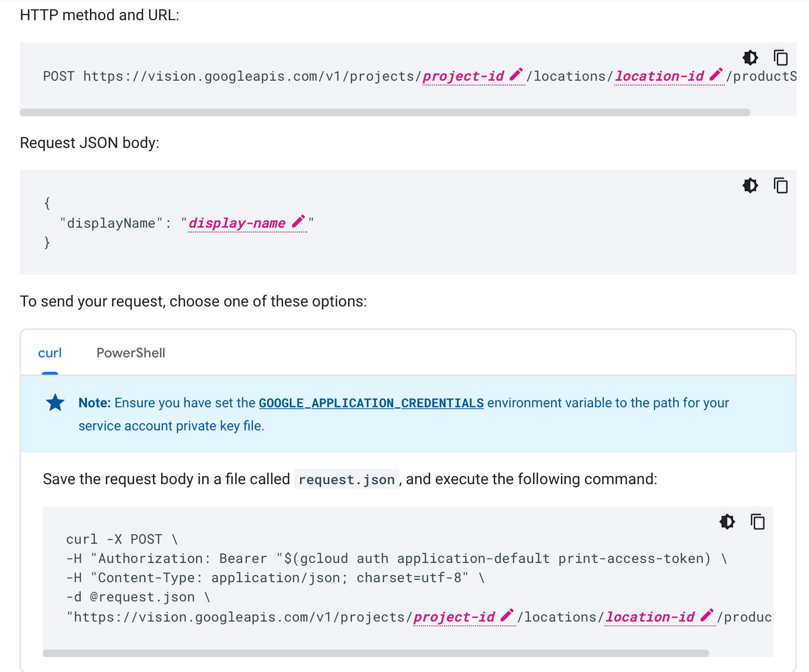Edit display-name using its pencil icon
The image size is (809, 672).
298,221
